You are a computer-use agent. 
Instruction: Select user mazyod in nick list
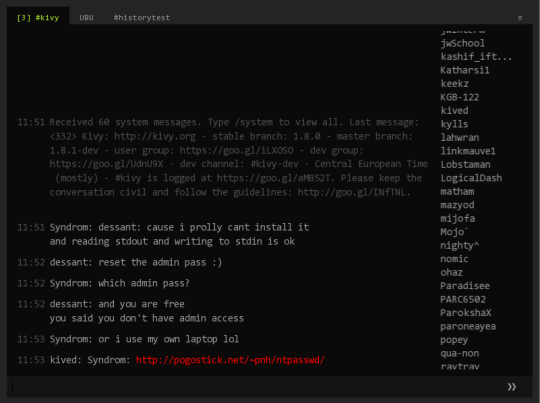coord(457,205)
